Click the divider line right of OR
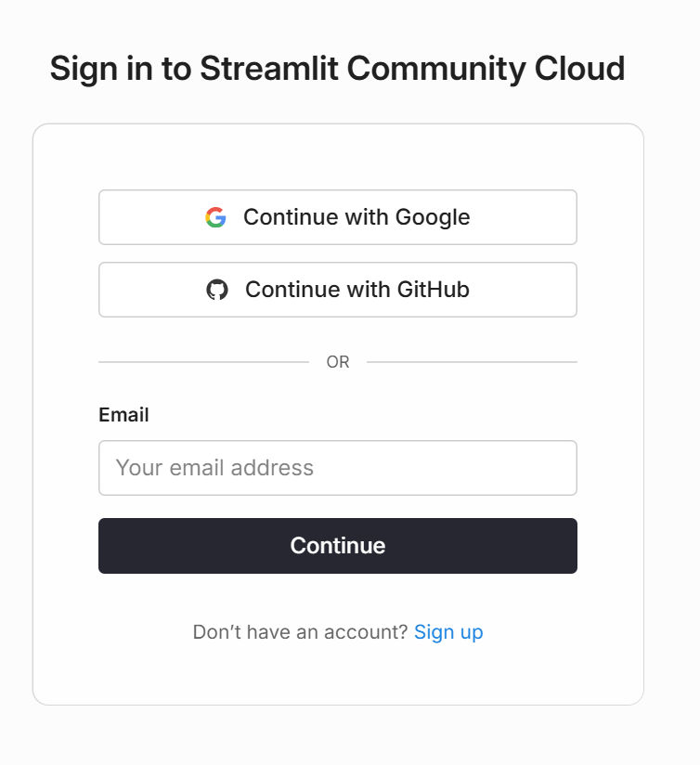 [472, 362]
